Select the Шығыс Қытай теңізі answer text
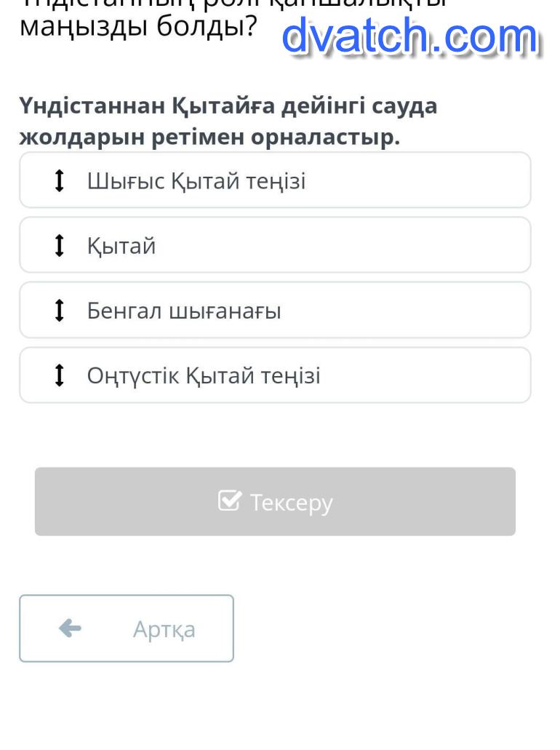 click(196, 180)
